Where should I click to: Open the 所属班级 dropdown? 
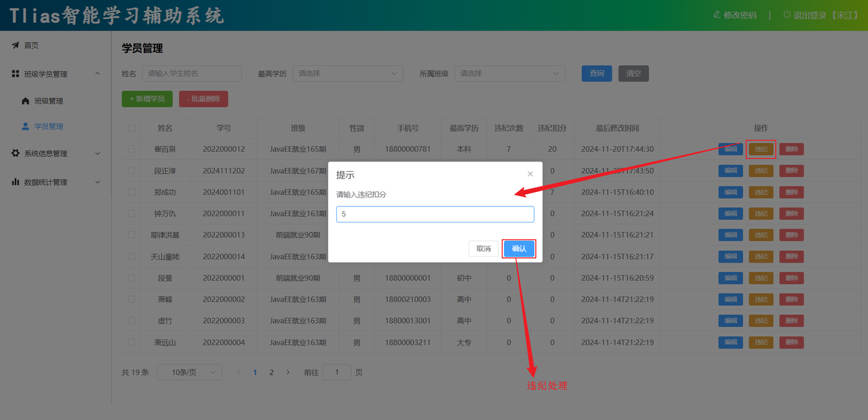point(509,73)
